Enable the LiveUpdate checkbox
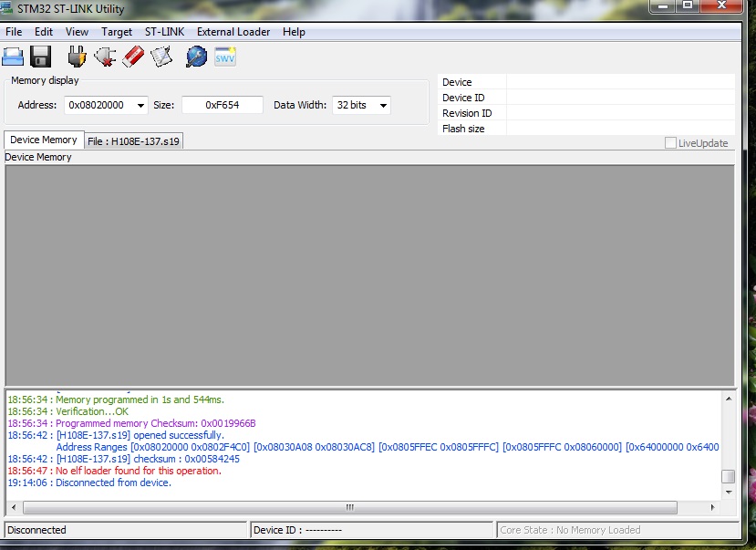Viewport: 756px width, 550px height. 670,143
